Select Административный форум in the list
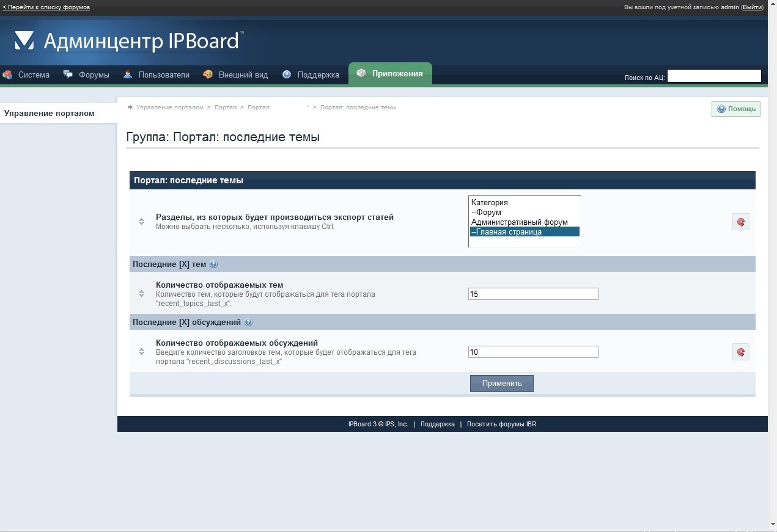Image resolution: width=777 pixels, height=532 pixels. click(x=519, y=222)
